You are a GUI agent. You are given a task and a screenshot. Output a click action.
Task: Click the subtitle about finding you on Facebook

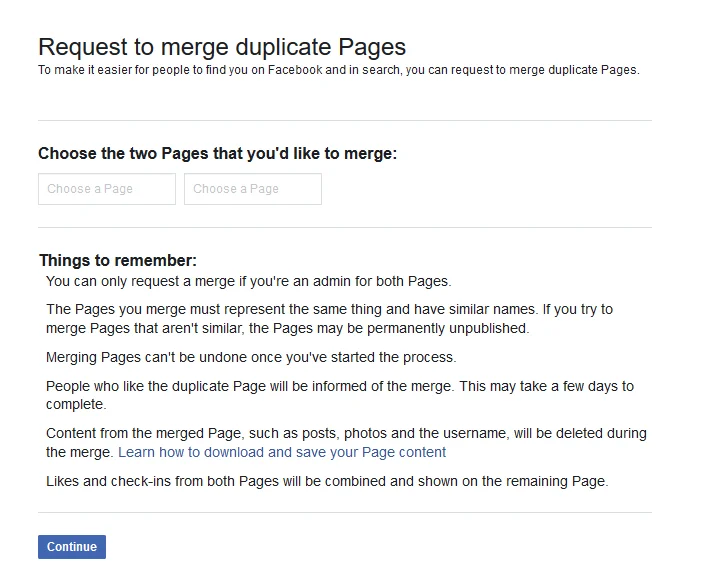pyautogui.click(x=338, y=70)
